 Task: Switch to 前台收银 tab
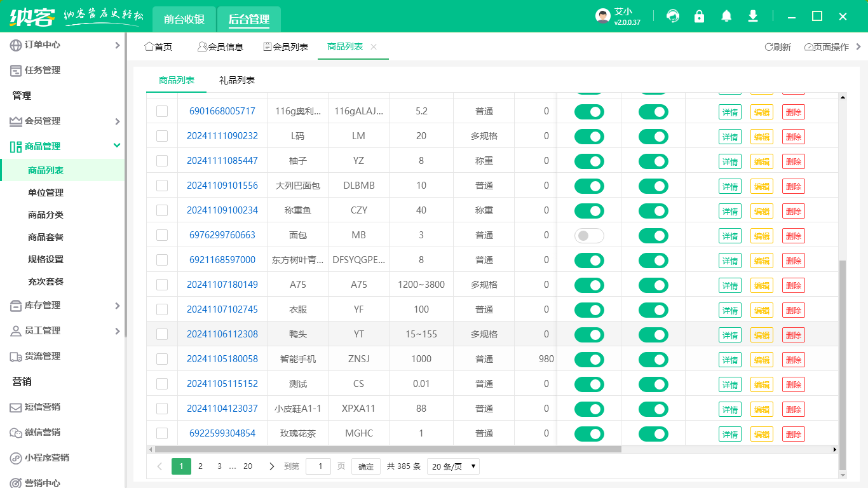click(x=184, y=19)
